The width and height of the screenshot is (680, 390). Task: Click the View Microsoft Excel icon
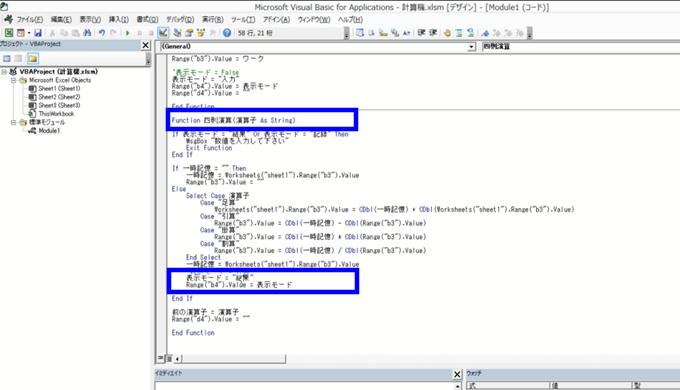click(9, 33)
